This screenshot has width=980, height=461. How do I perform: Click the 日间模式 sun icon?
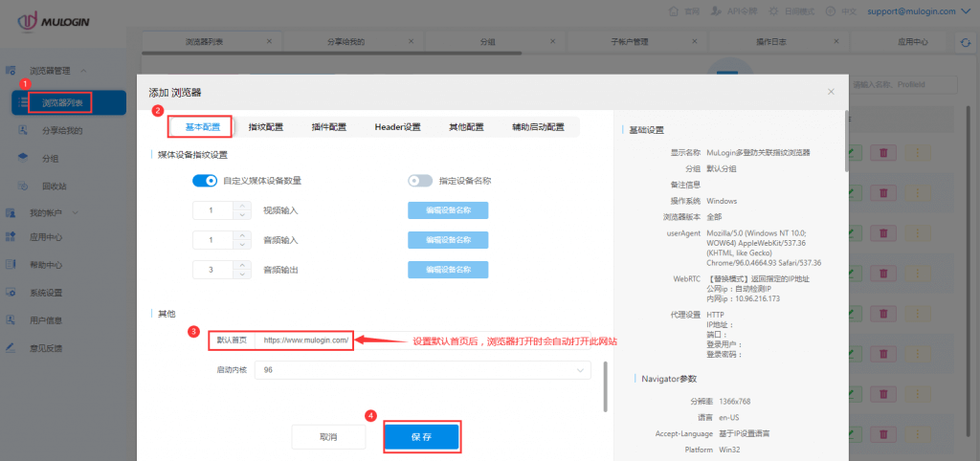tap(773, 11)
